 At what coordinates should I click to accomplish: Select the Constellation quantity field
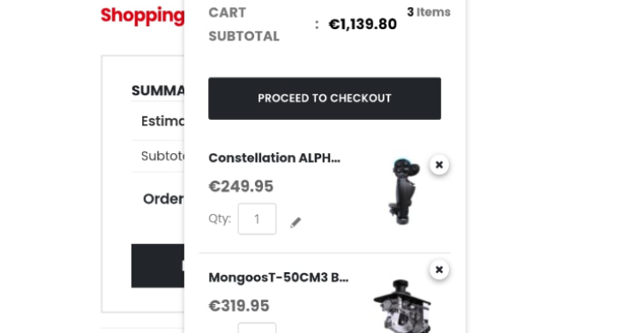[257, 219]
